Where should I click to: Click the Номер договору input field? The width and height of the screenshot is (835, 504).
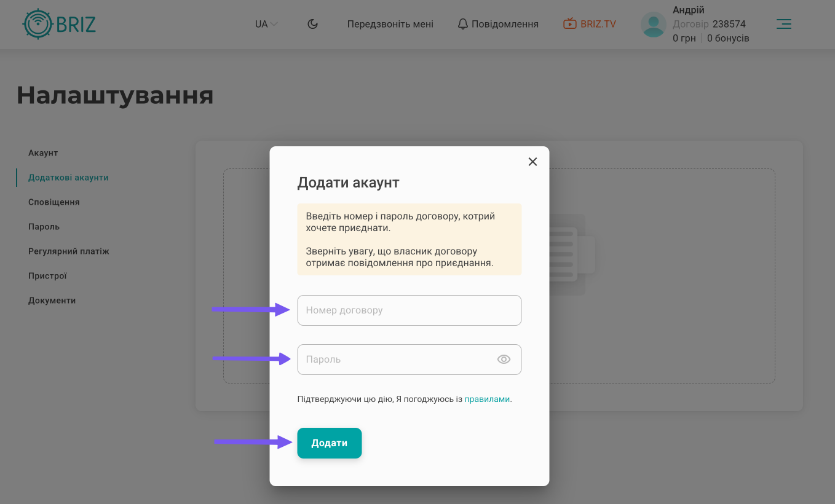click(409, 310)
